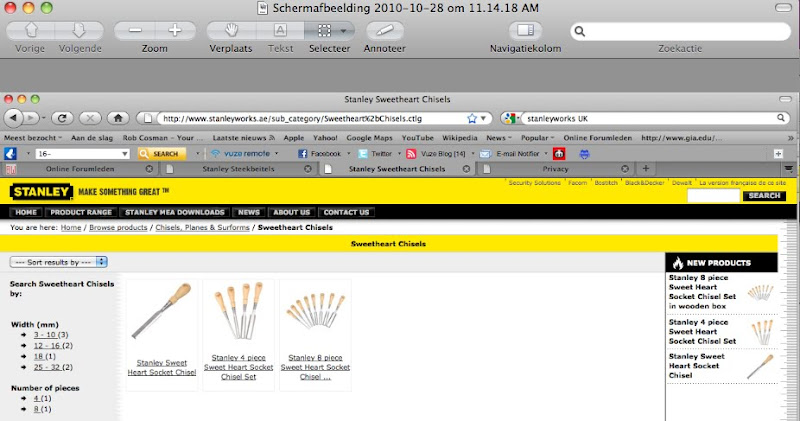Open the Stanley 4 piece Chisel Set thumbnail
This screenshot has width=800, height=421.
click(238, 311)
